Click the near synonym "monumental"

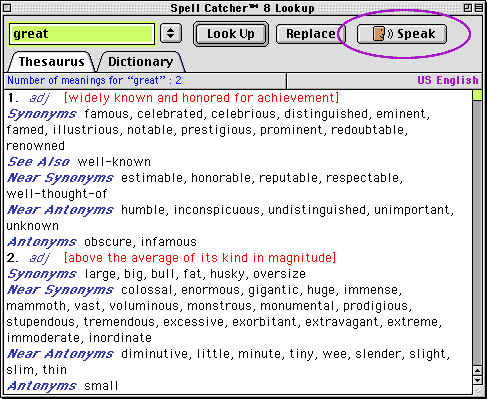point(297,306)
